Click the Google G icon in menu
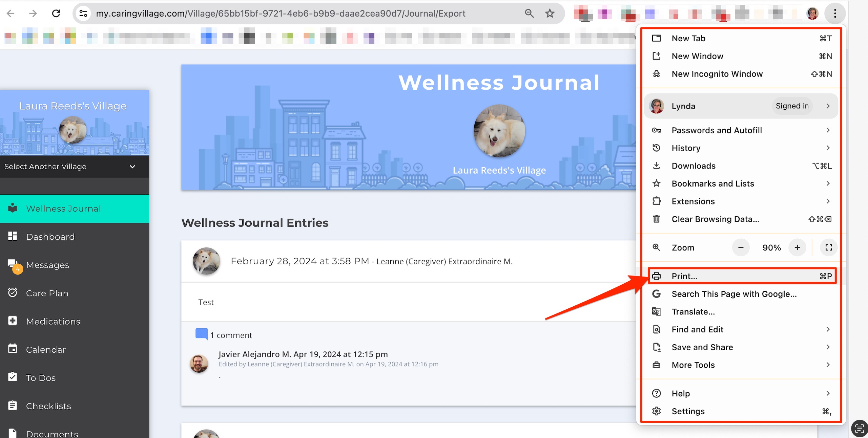The image size is (868, 438). pos(656,294)
